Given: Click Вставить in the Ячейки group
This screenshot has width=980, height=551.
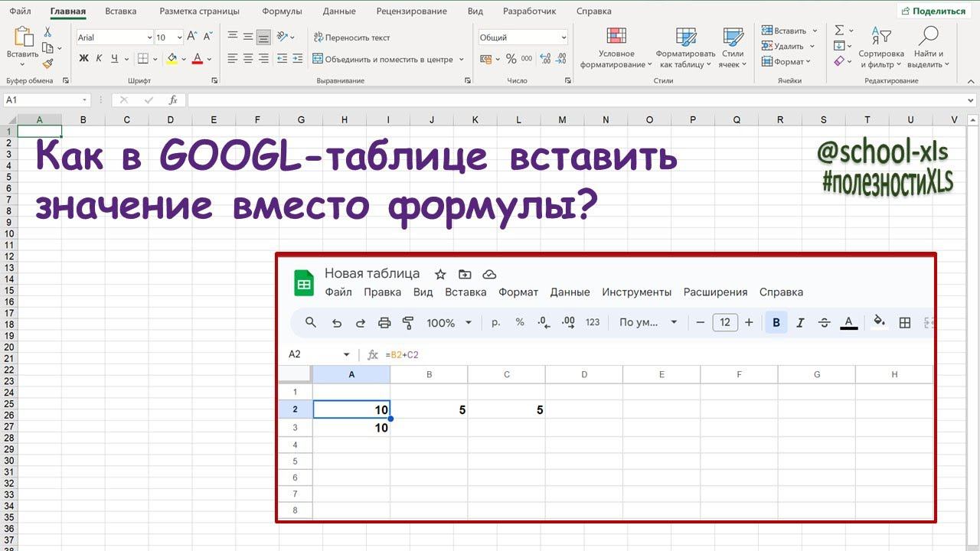Looking at the screenshot, I should pos(789,31).
